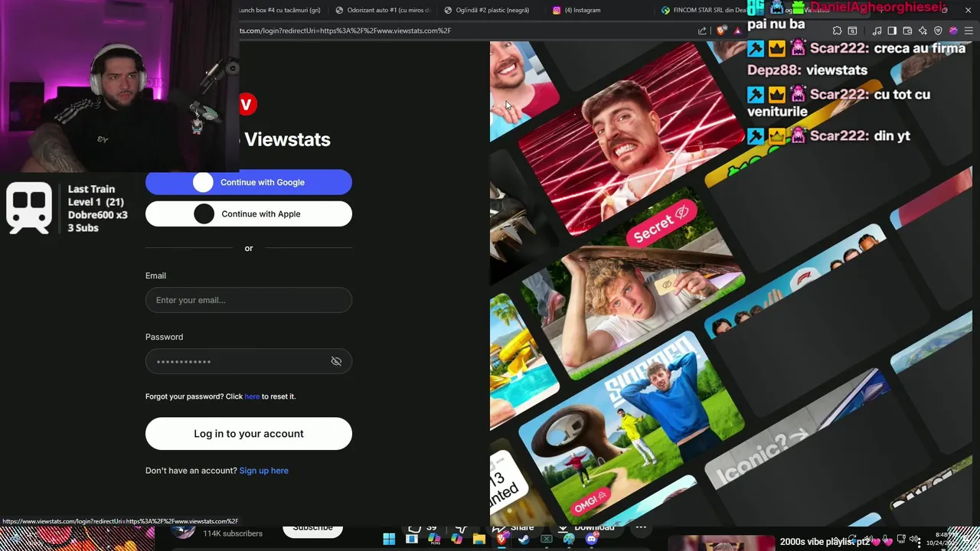
Task: Open the Brave VPN shield icon
Action: 938,31
